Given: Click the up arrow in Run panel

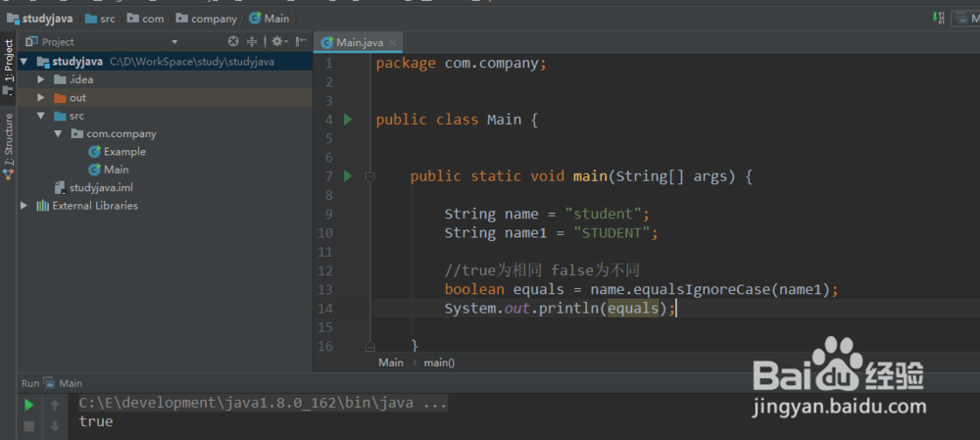Looking at the screenshot, I should [x=55, y=405].
